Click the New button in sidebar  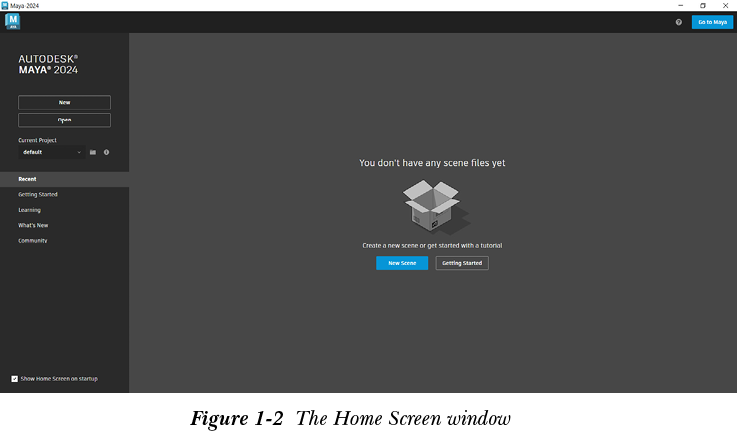pyautogui.click(x=64, y=102)
